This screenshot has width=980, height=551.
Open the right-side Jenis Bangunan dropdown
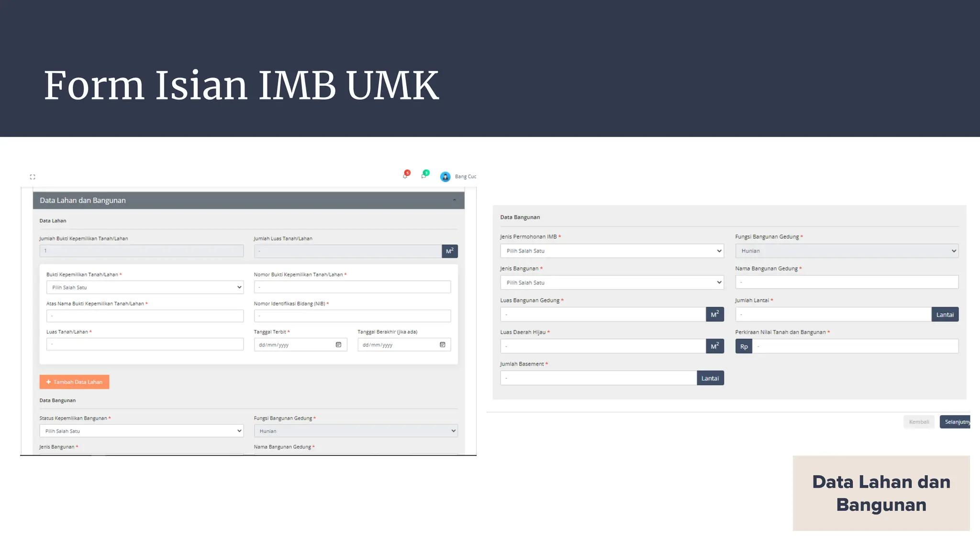click(612, 283)
